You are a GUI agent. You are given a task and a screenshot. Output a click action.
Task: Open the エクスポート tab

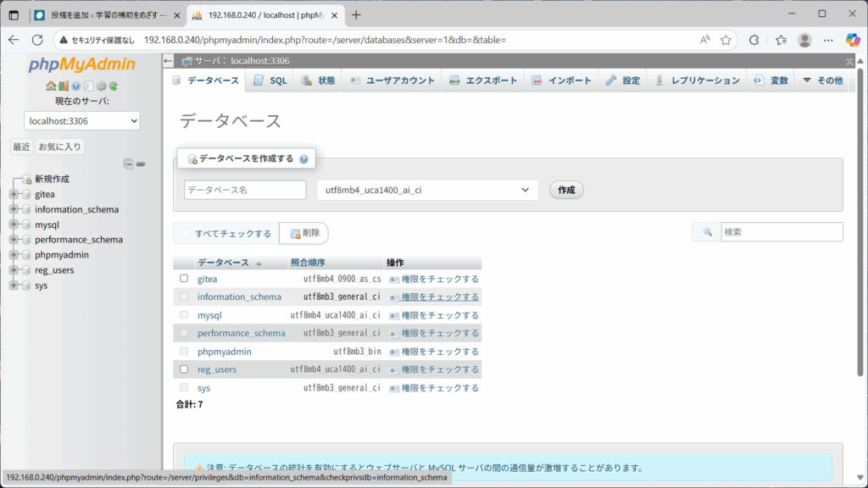[x=483, y=80]
